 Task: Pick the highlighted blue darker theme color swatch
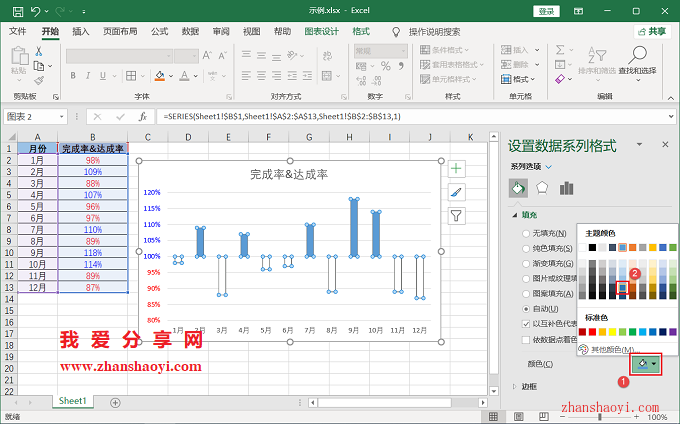623,288
